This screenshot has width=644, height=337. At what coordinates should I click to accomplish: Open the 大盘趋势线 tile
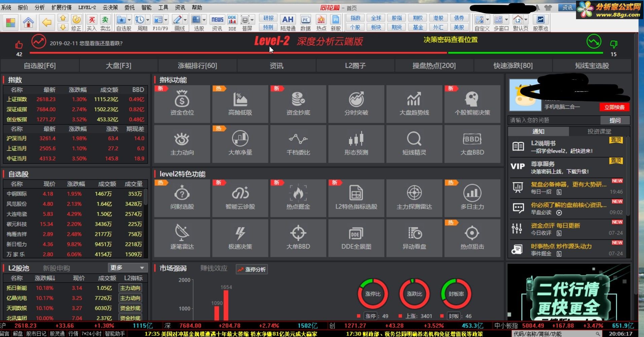[414, 104]
